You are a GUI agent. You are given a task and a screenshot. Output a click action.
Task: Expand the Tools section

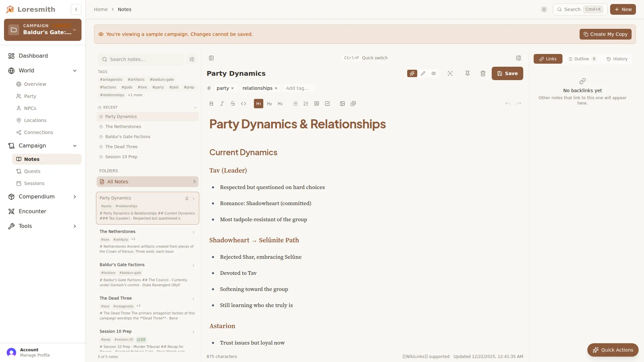point(74,226)
